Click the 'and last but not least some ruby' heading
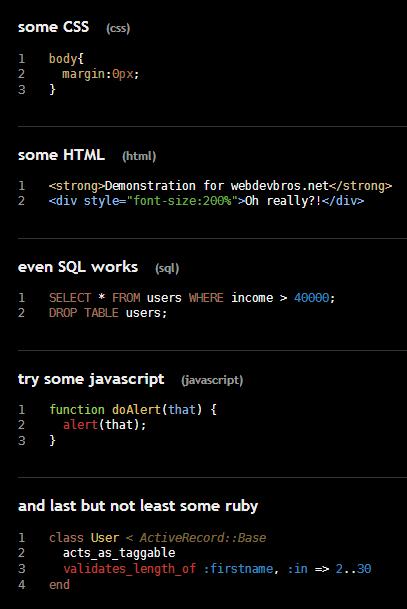Screen dimensions: 407x609 138,506
